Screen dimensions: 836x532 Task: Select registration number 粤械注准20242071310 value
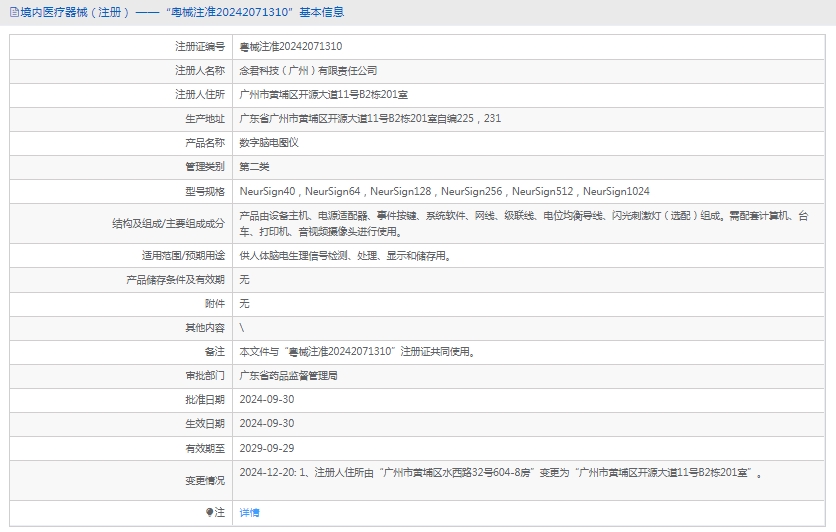pos(290,47)
